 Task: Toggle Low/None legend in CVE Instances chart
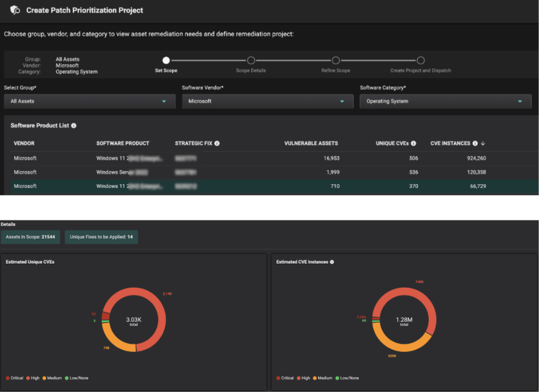[347, 378]
